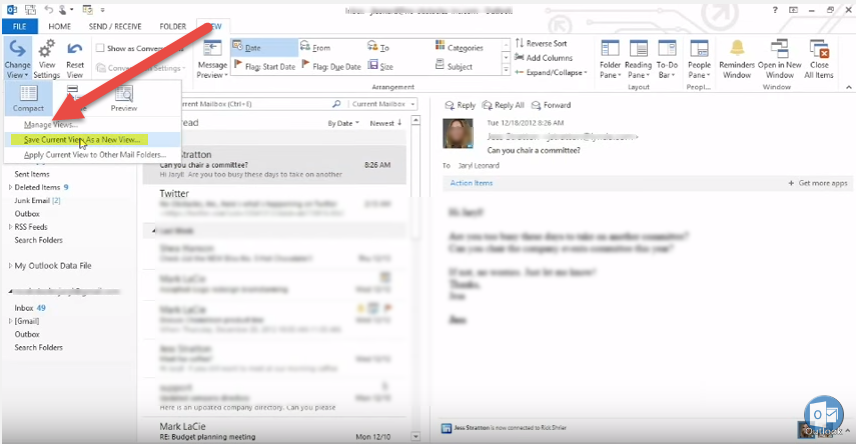Open the People Pane options

click(699, 59)
